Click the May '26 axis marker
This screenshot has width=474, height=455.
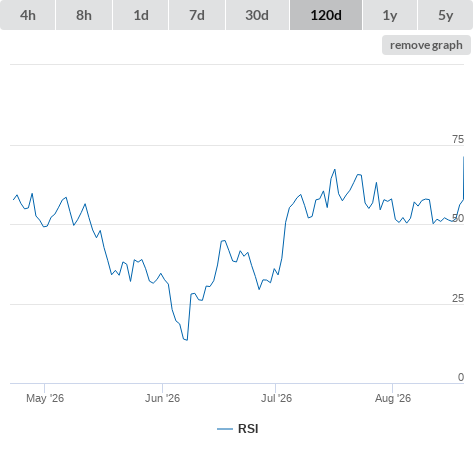pyautogui.click(x=45, y=398)
